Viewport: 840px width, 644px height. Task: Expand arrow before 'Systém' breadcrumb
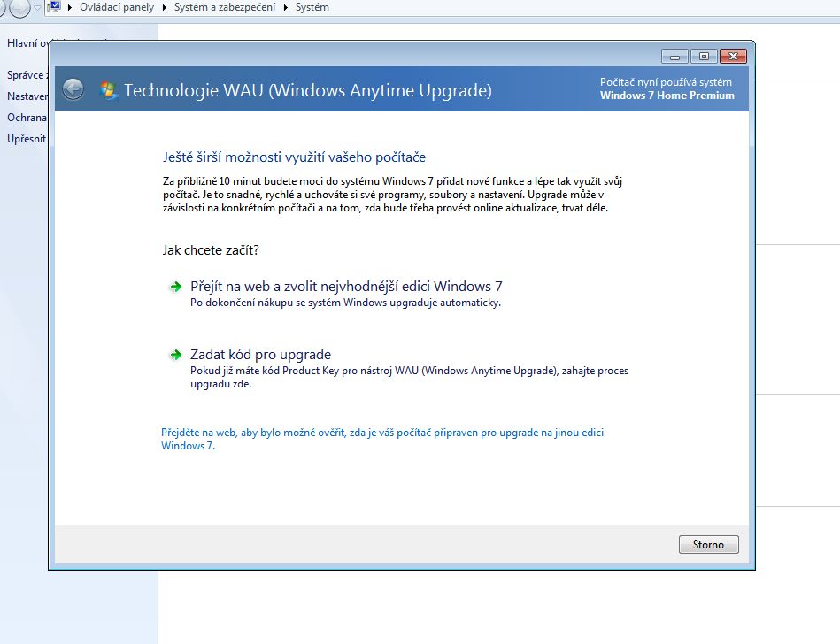pyautogui.click(x=286, y=7)
